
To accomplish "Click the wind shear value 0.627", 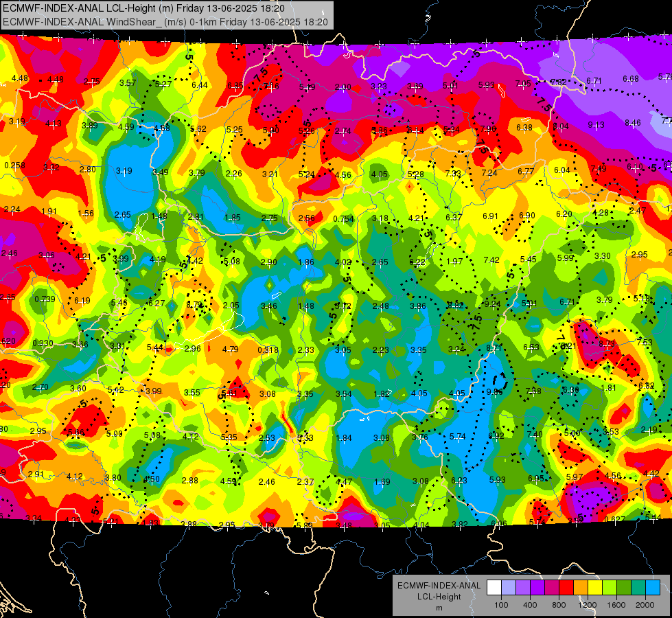I will (615, 519).
